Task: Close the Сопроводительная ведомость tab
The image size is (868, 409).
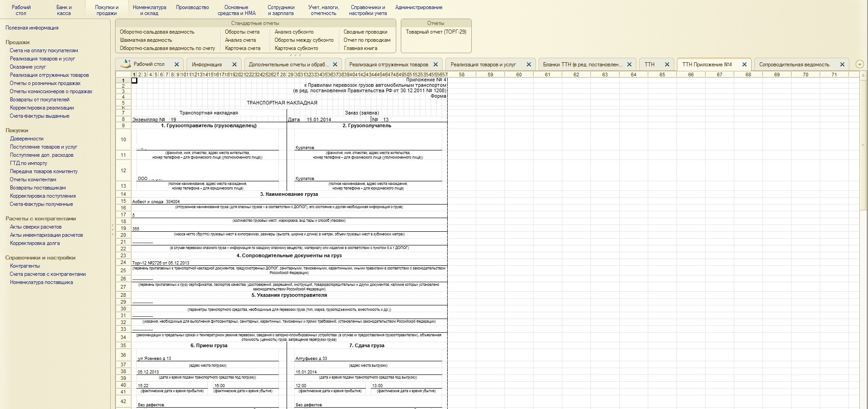Action: click(x=842, y=65)
